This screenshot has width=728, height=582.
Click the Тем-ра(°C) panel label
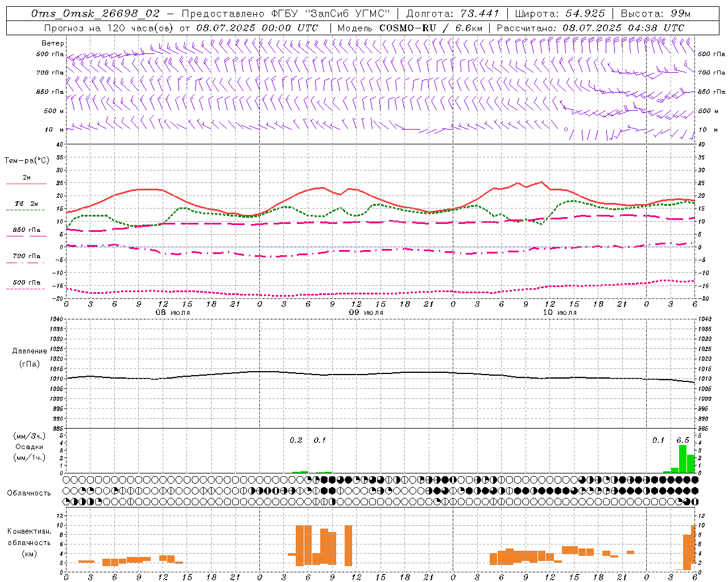point(27,161)
